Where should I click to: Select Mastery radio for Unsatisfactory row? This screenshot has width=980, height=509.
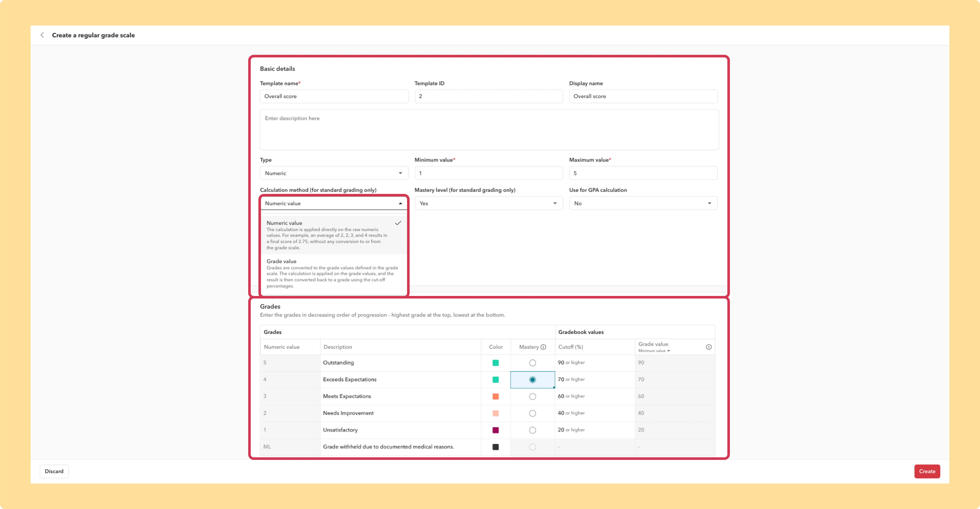(x=532, y=430)
